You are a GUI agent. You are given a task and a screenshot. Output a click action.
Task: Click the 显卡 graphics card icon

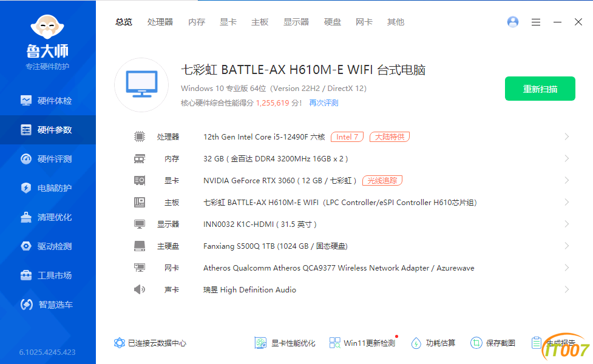139,180
